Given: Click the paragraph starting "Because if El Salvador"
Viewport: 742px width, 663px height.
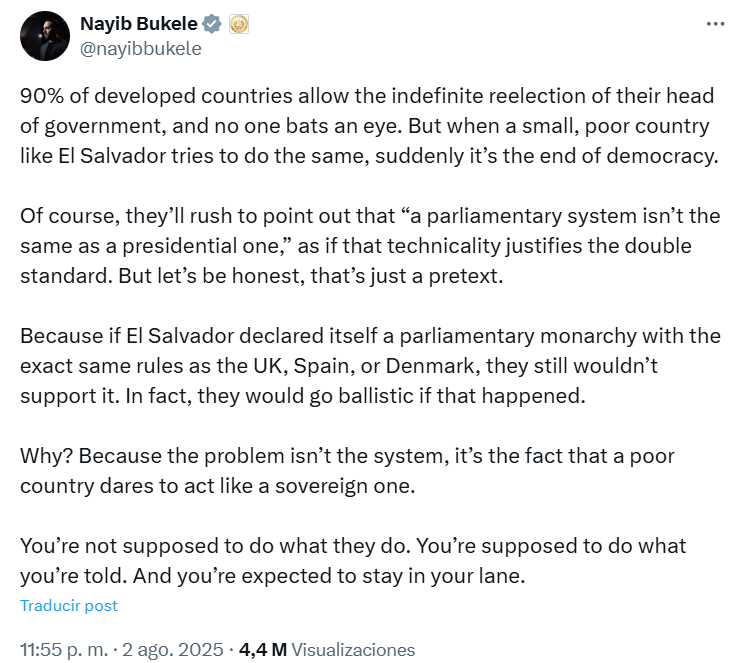Looking at the screenshot, I should 370,365.
